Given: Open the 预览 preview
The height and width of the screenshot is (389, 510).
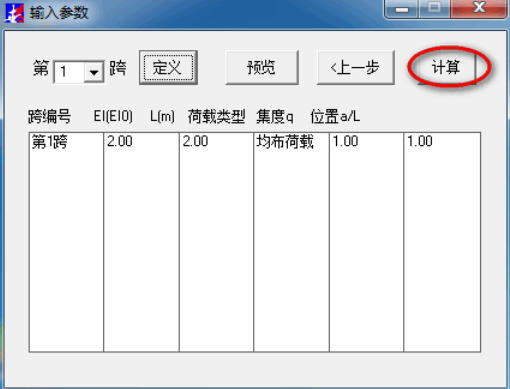Looking at the screenshot, I should click(262, 67).
